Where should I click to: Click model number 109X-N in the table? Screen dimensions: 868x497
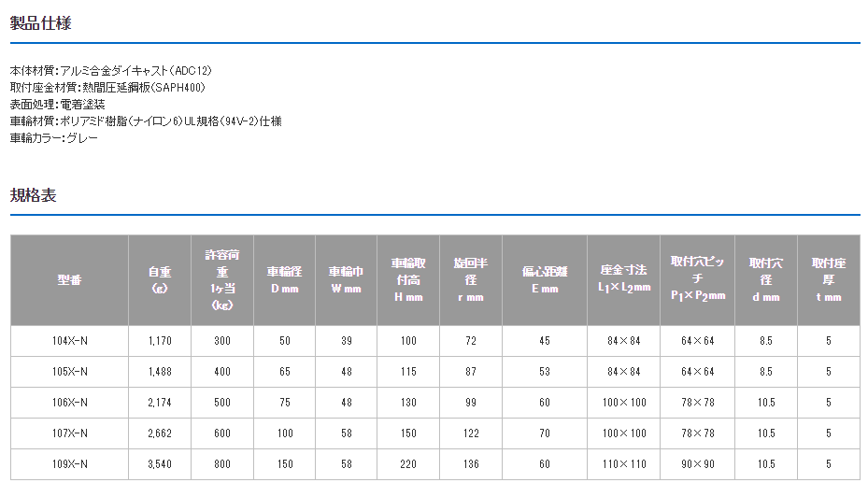[69, 463]
